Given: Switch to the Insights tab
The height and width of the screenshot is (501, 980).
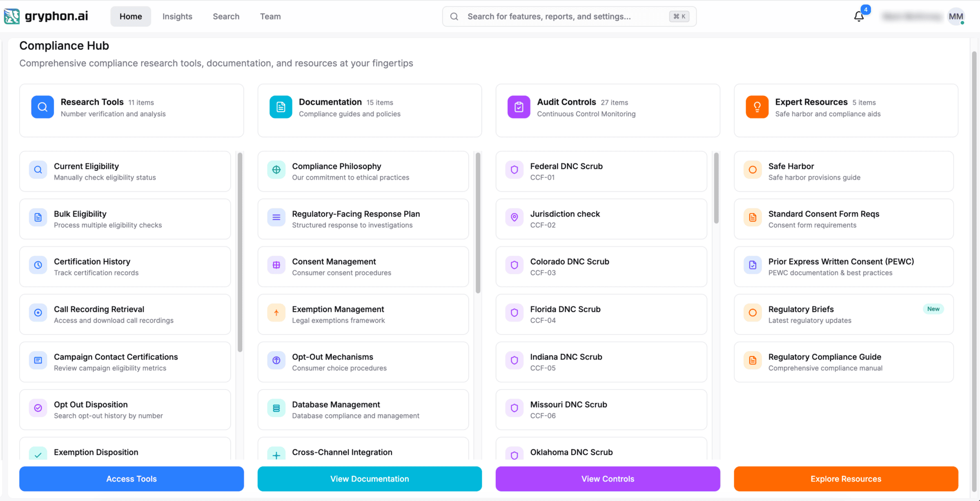Looking at the screenshot, I should 177,16.
